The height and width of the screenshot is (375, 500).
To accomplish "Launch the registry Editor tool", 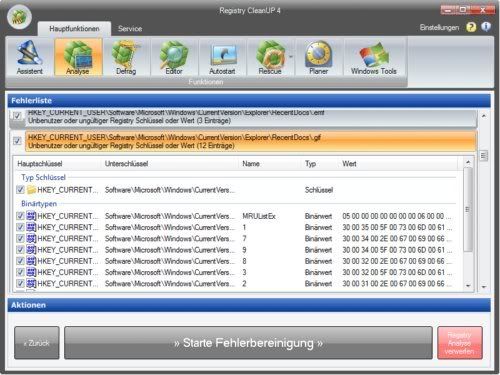I will 174,57.
